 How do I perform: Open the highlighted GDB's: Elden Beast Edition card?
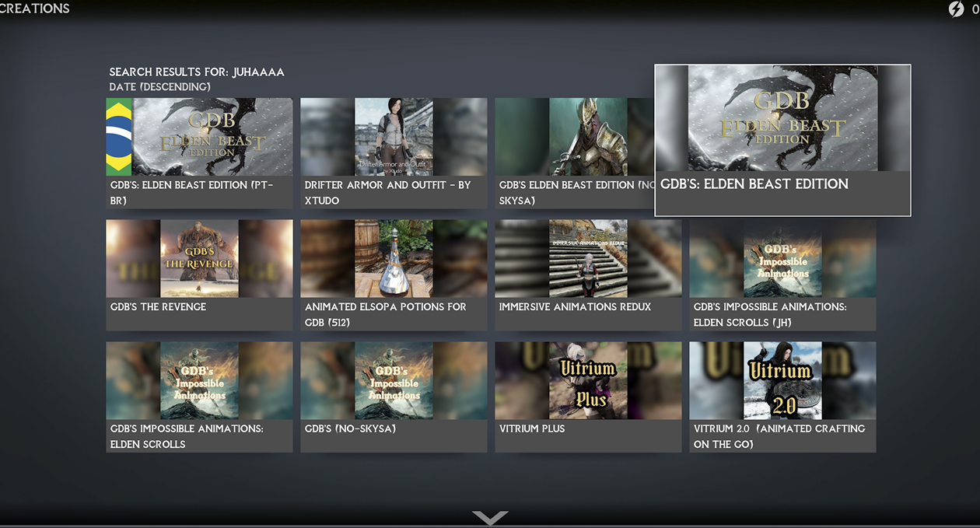782,140
